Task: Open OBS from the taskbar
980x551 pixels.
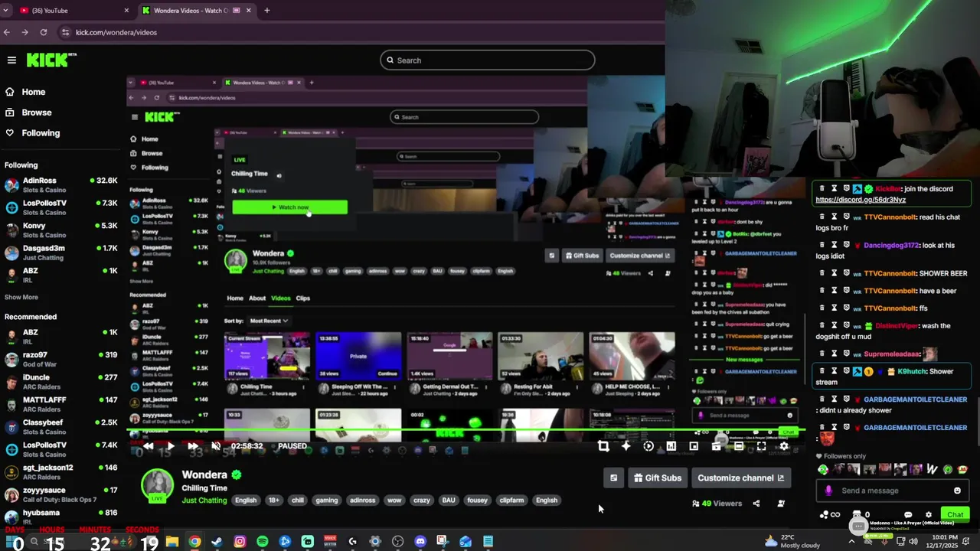Action: [x=397, y=542]
